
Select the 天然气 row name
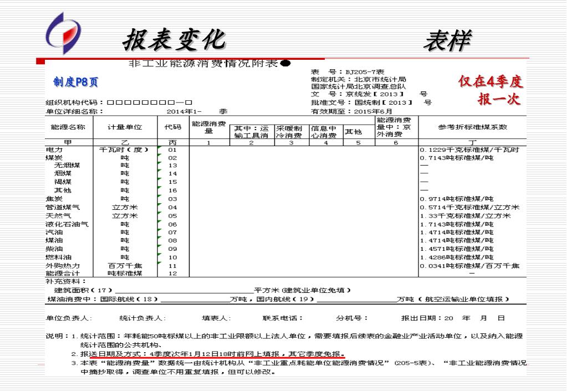pos(59,216)
